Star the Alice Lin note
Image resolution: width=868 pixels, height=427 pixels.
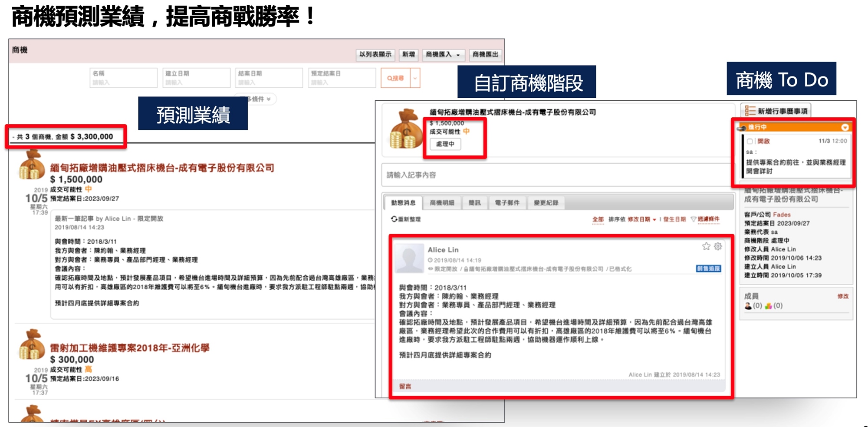706,247
